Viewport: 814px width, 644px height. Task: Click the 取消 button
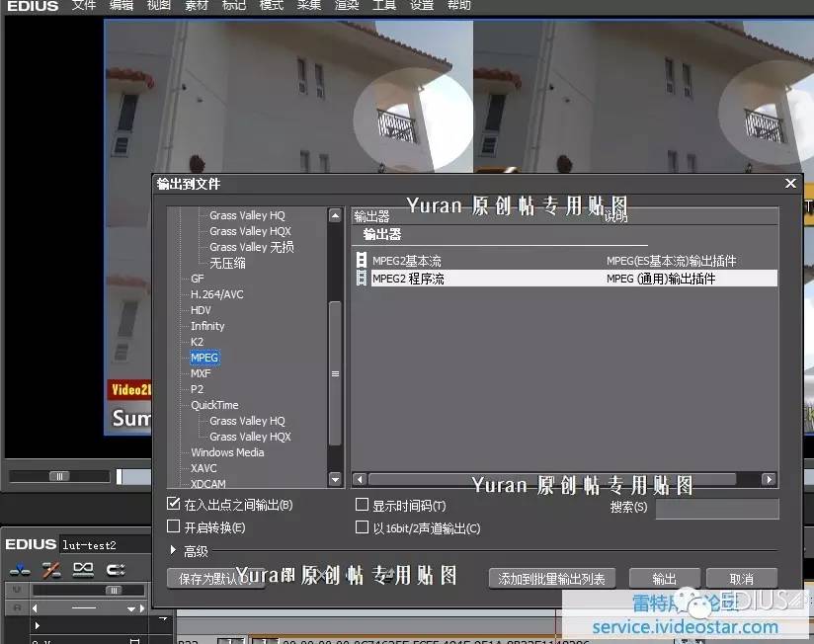tap(741, 579)
